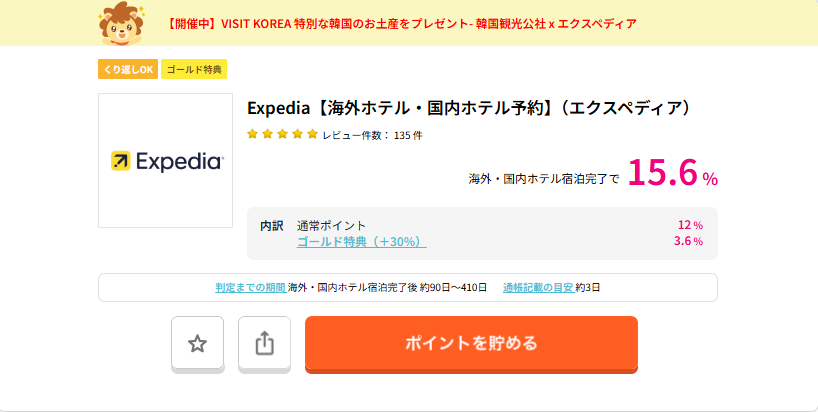
Task: Add Expedia to favorites with star button
Action: coord(197,343)
